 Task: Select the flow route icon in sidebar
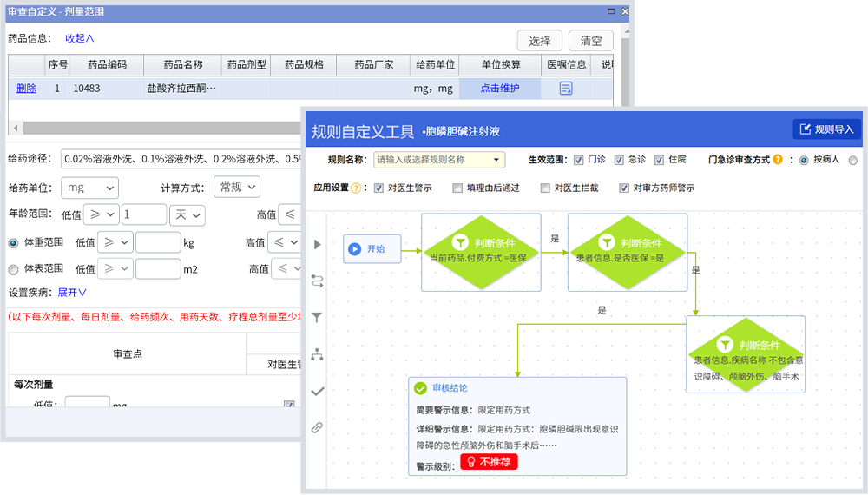click(x=318, y=281)
